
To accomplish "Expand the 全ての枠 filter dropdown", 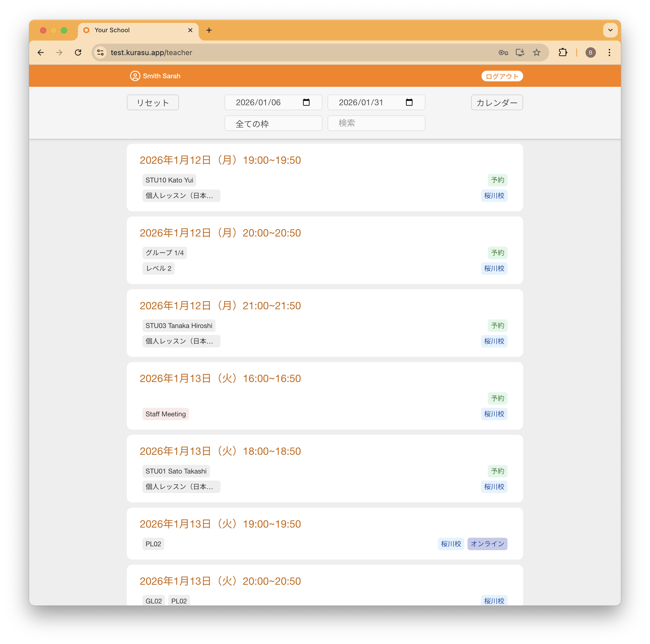I will [273, 123].
